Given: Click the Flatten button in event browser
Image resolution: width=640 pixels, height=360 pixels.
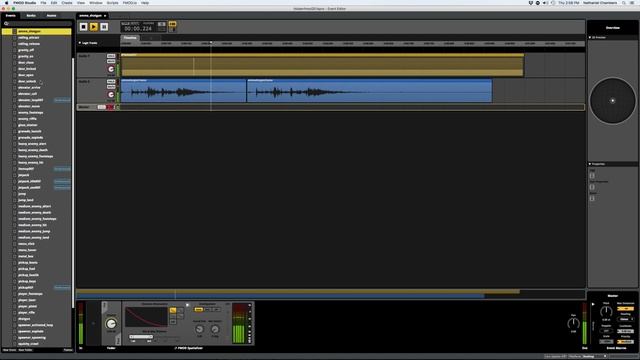Looking at the screenshot, I should pos(68,350).
